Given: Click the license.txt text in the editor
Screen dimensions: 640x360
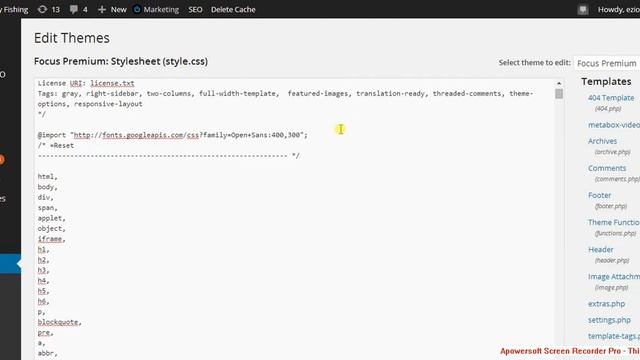Looking at the screenshot, I should [x=112, y=83].
